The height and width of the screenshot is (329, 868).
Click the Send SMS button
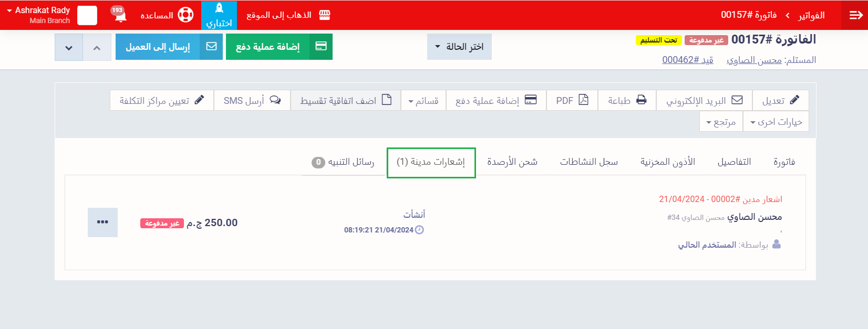(252, 100)
